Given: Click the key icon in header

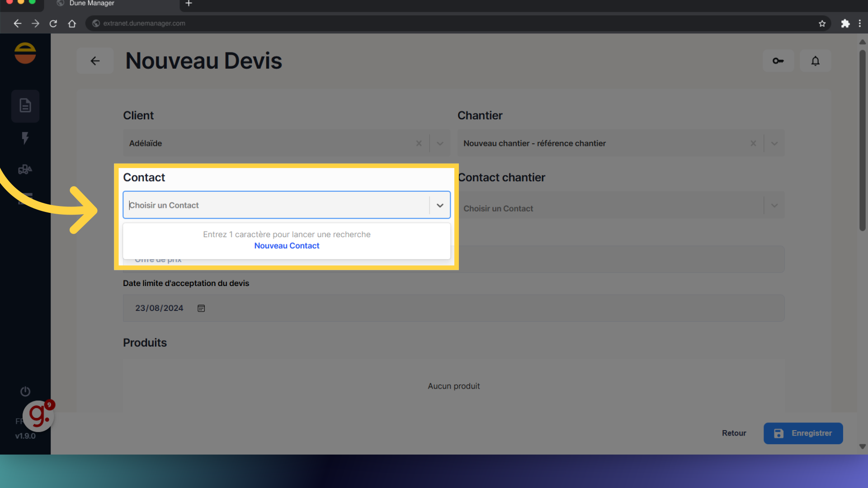Looking at the screenshot, I should pyautogui.click(x=778, y=61).
